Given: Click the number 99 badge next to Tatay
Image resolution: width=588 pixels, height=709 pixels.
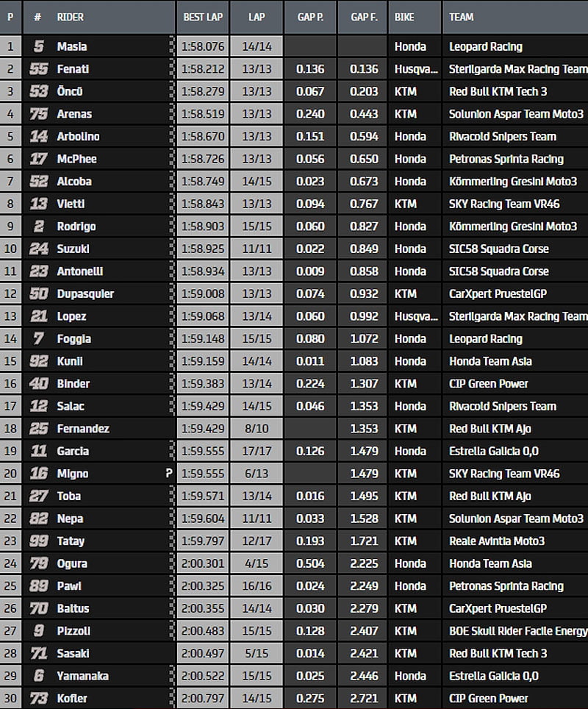Looking at the screenshot, I should click(x=39, y=541).
